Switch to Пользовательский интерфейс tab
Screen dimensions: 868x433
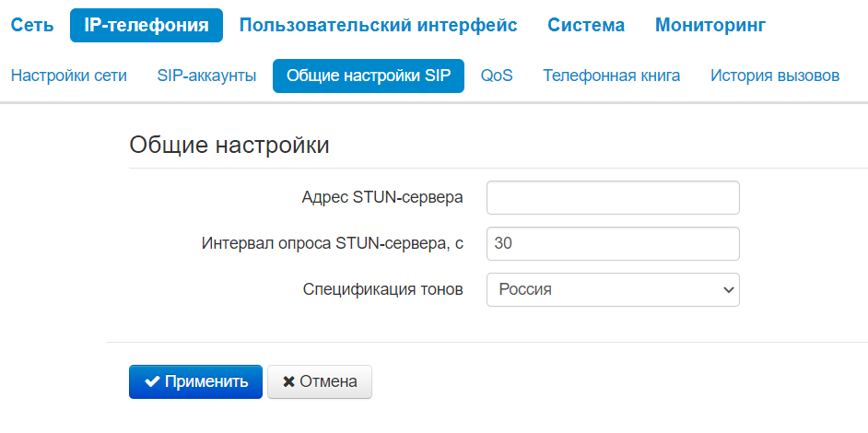tap(378, 25)
